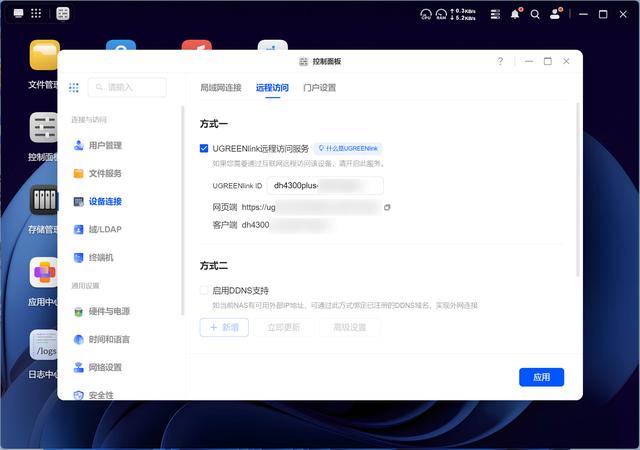Click the 什么是UGREENlink link
This screenshot has width=640, height=450.
coord(348,148)
